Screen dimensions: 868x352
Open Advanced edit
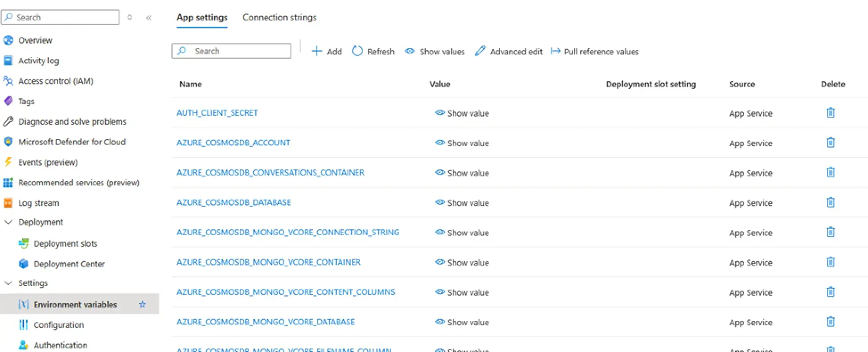pyautogui.click(x=509, y=52)
